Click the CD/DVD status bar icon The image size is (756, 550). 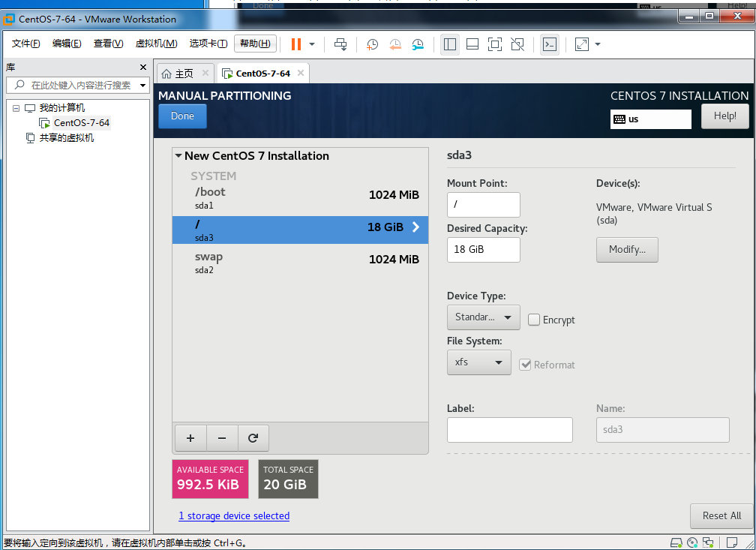(692, 542)
